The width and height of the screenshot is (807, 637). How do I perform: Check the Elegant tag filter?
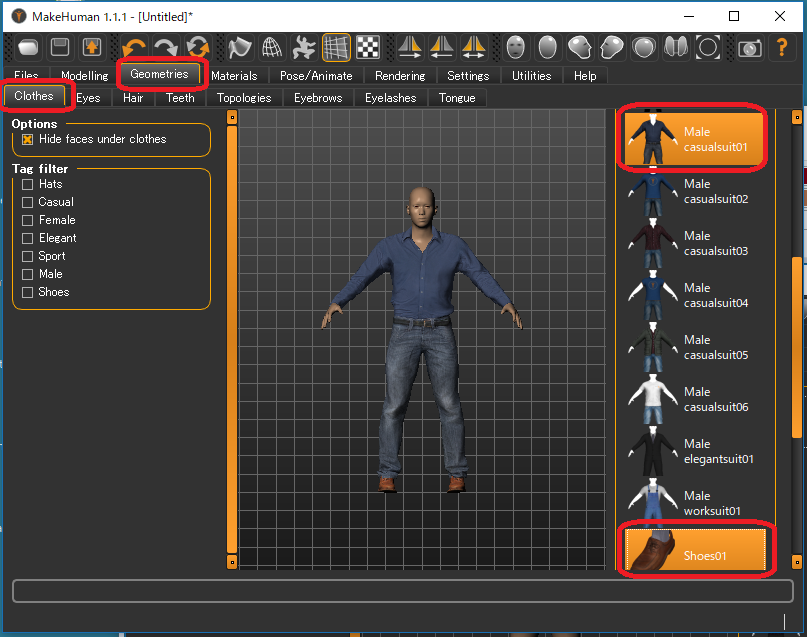(x=28, y=238)
